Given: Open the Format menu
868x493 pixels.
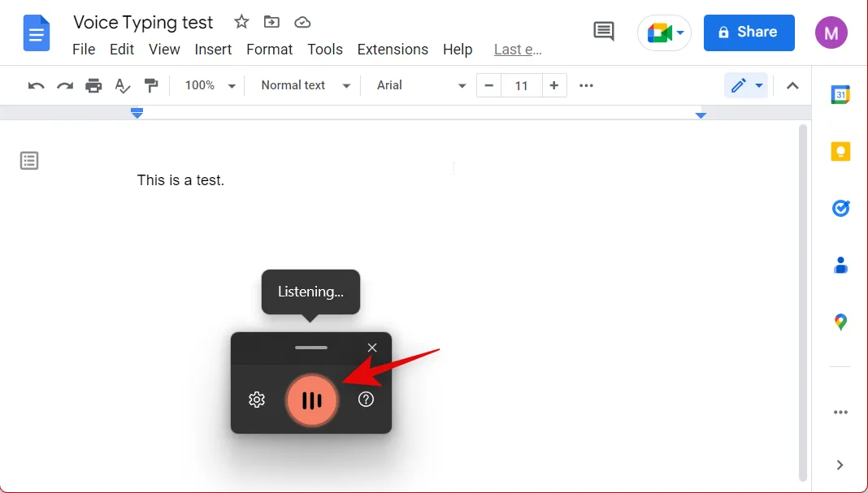Looking at the screenshot, I should [x=270, y=50].
